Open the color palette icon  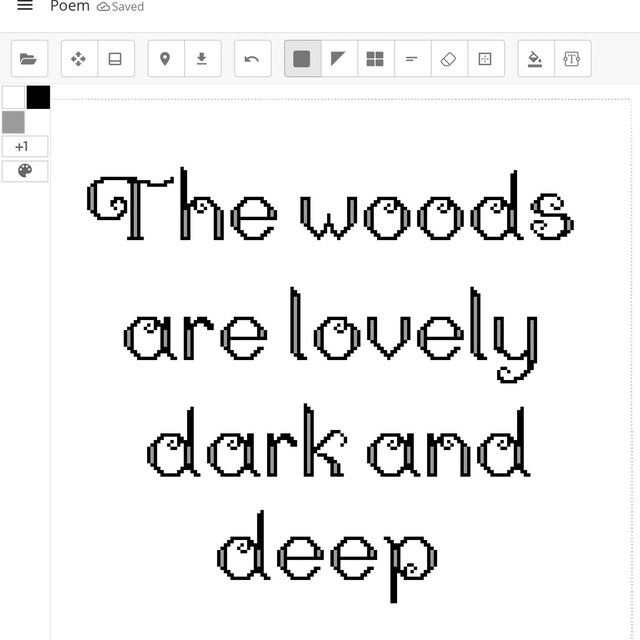25,171
